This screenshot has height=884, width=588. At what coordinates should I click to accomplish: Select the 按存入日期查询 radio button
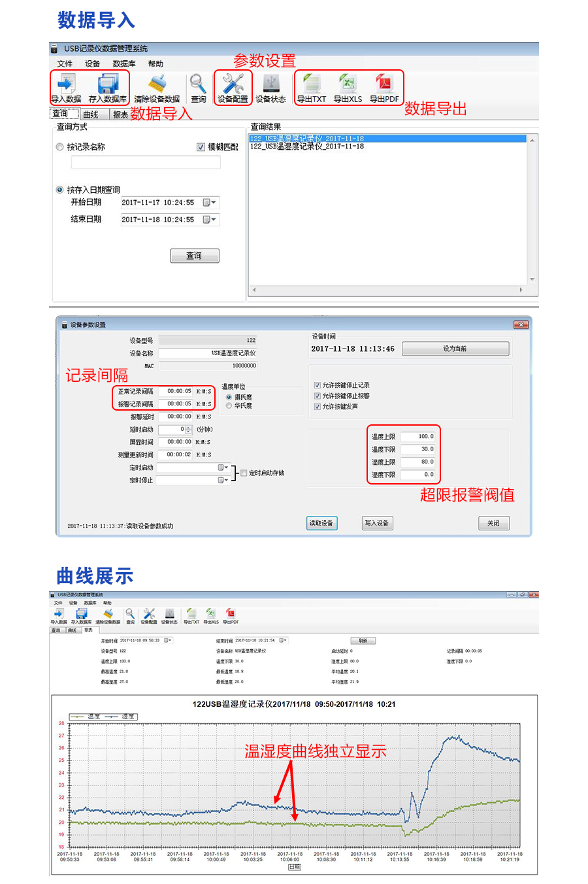point(60,190)
